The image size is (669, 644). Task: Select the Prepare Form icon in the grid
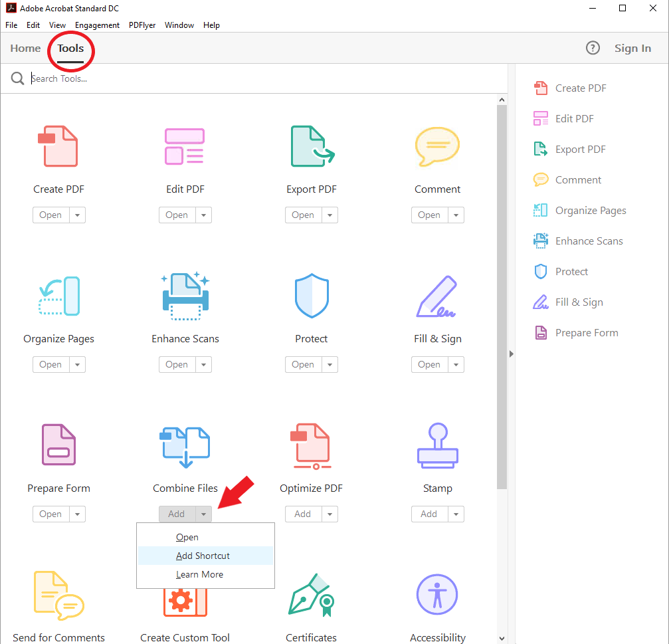point(59,444)
